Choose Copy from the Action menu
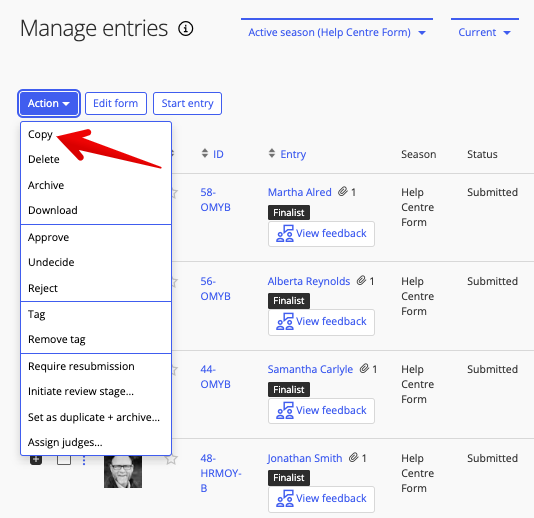Viewport: 534px width, 518px height. pyautogui.click(x=40, y=134)
